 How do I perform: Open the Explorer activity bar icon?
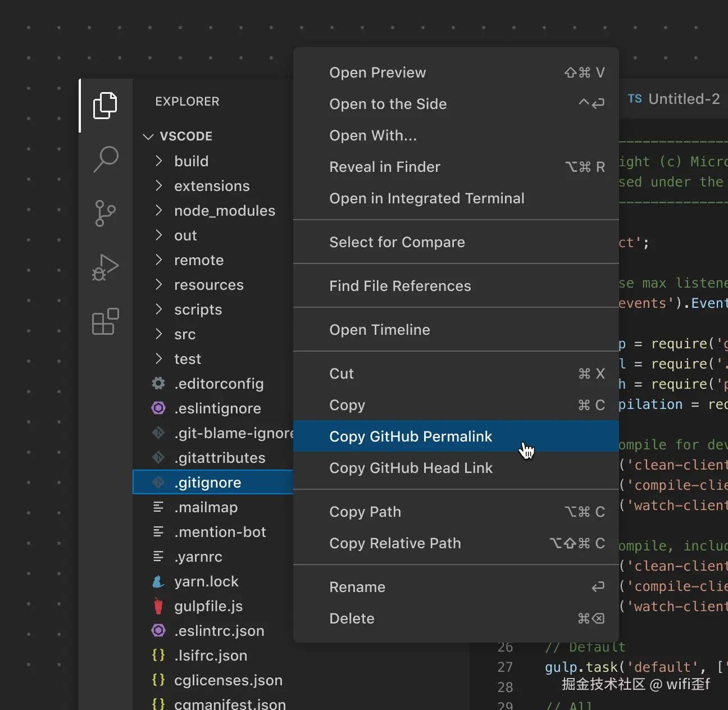pyautogui.click(x=105, y=105)
